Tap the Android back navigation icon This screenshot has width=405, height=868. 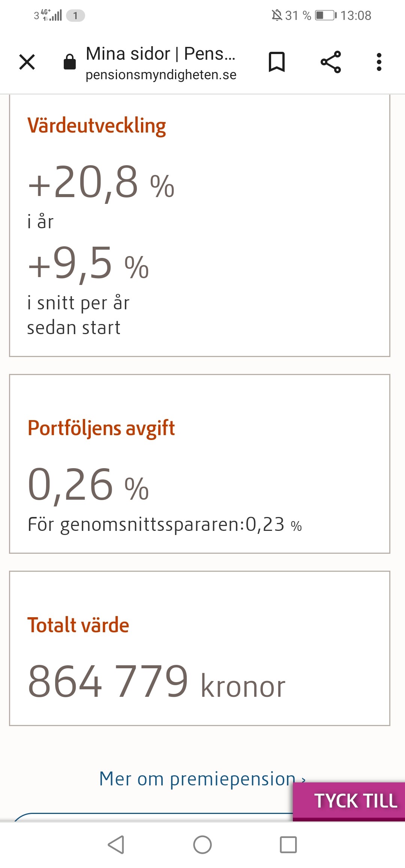pyautogui.click(x=116, y=845)
